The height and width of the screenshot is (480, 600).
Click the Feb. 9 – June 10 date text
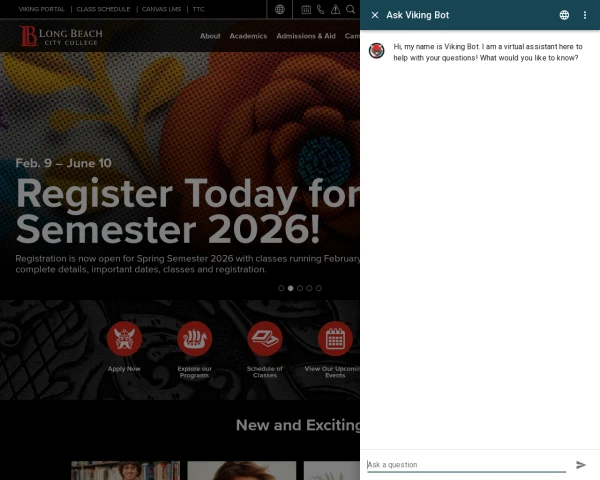coord(64,163)
